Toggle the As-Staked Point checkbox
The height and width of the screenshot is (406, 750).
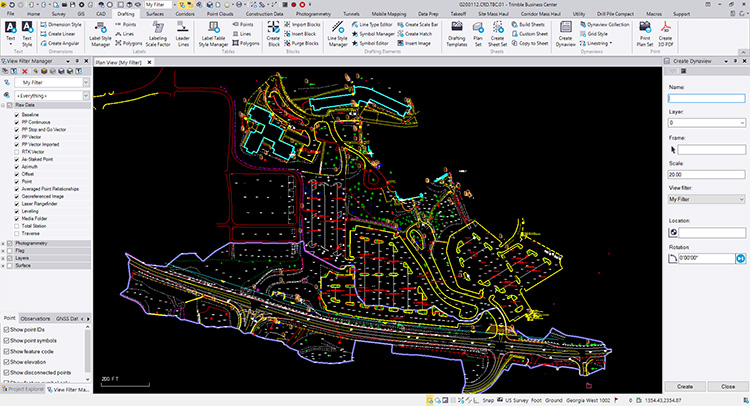(x=17, y=159)
